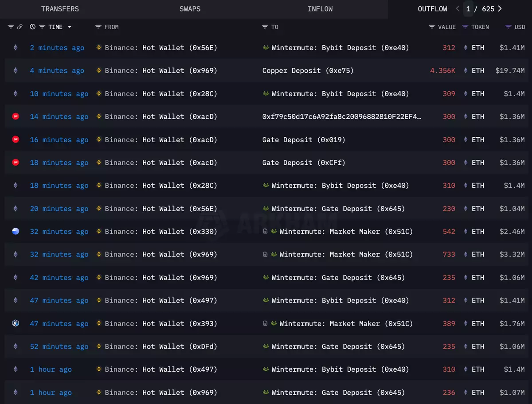This screenshot has height=404, width=532.
Task: Click the Base chain icon in the 542 ETH row
Action: point(16,231)
